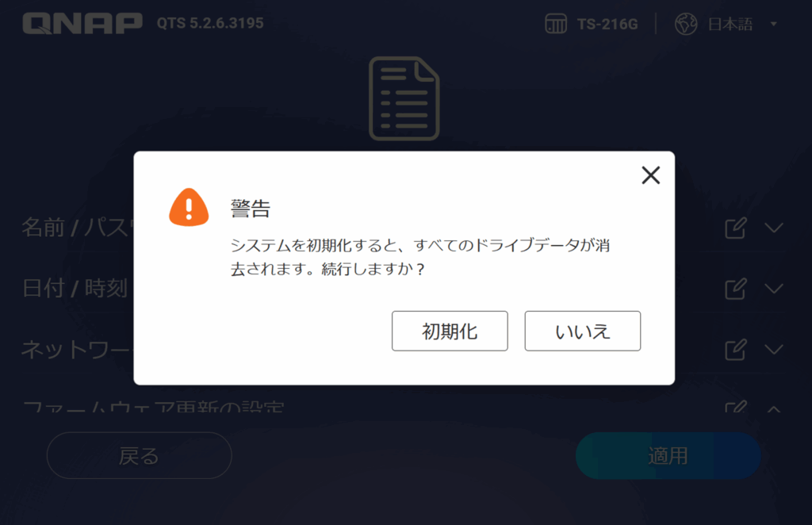Click the NAS device icon beside TS-216G
812x525 pixels.
556,24
